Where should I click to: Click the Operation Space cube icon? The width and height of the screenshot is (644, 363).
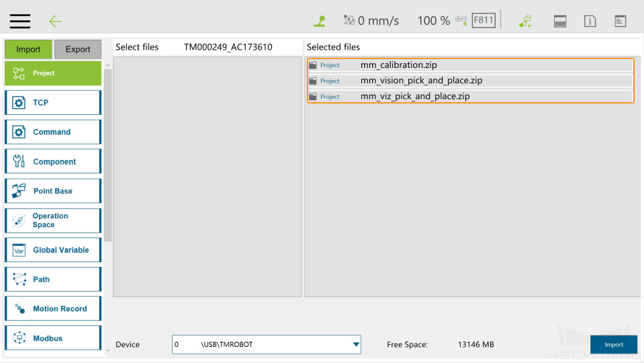pos(19,220)
